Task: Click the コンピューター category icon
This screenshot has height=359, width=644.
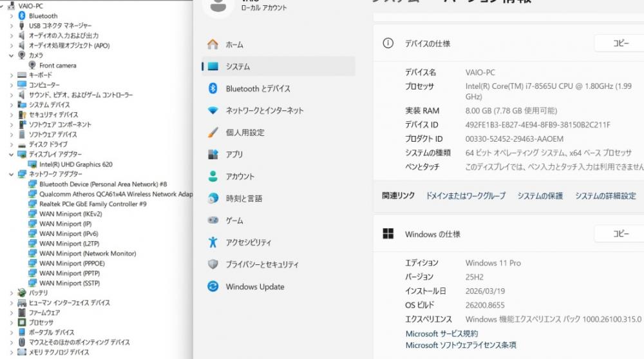Action: pyautogui.click(x=22, y=84)
